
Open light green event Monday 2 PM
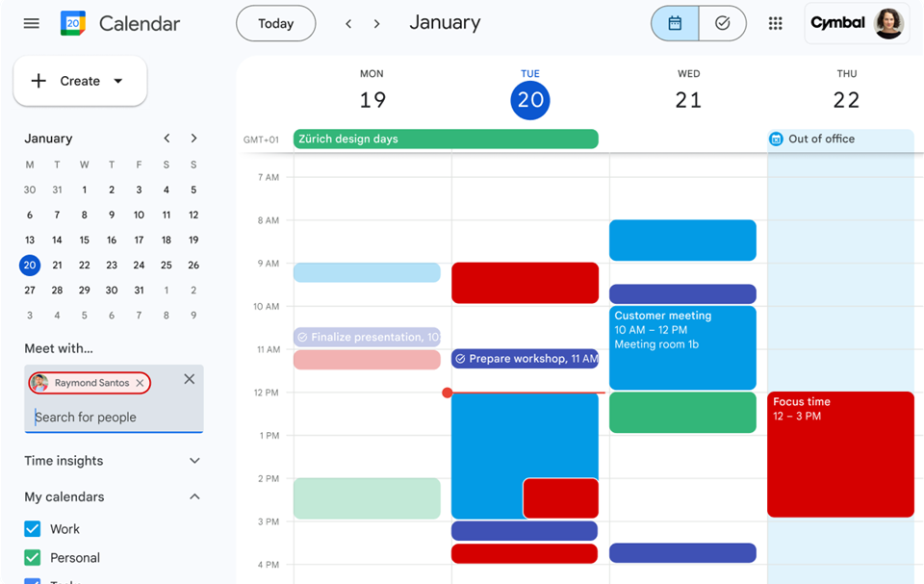point(367,498)
